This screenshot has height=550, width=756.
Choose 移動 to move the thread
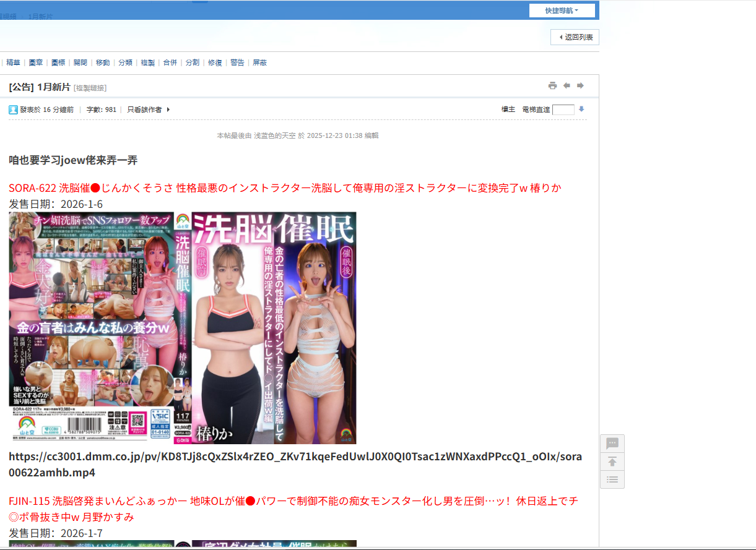point(103,62)
